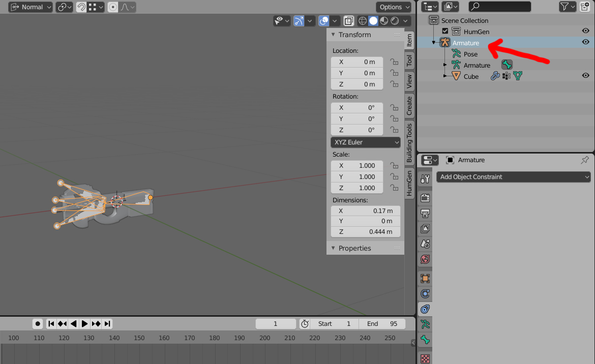
Task: Open the Building Tools sidebar tab
Action: tap(409, 142)
